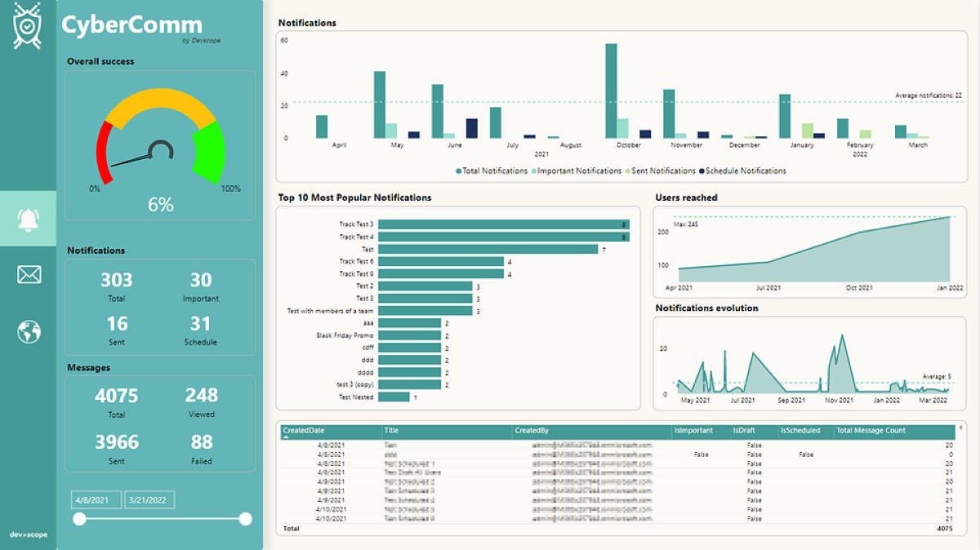This screenshot has width=980, height=550.
Task: Click the right date slider handle
Action: pyautogui.click(x=245, y=519)
